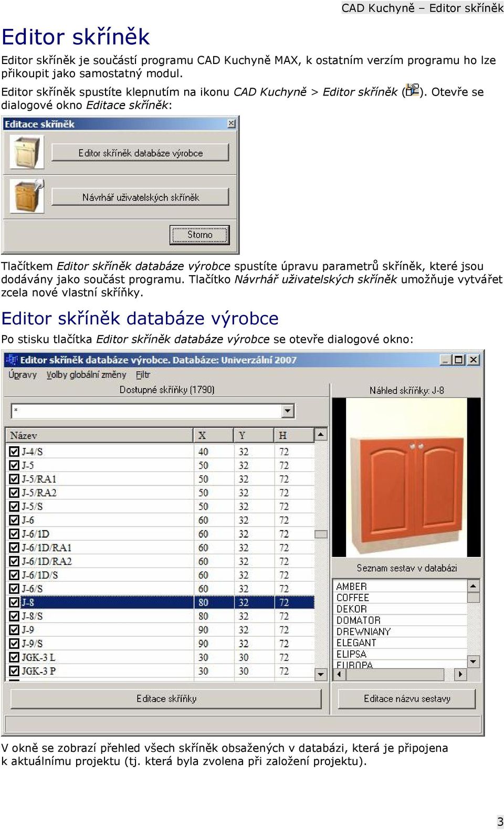The image size is (504, 830).
Task: Select the J-6/1D/S row name
Action: [40, 575]
